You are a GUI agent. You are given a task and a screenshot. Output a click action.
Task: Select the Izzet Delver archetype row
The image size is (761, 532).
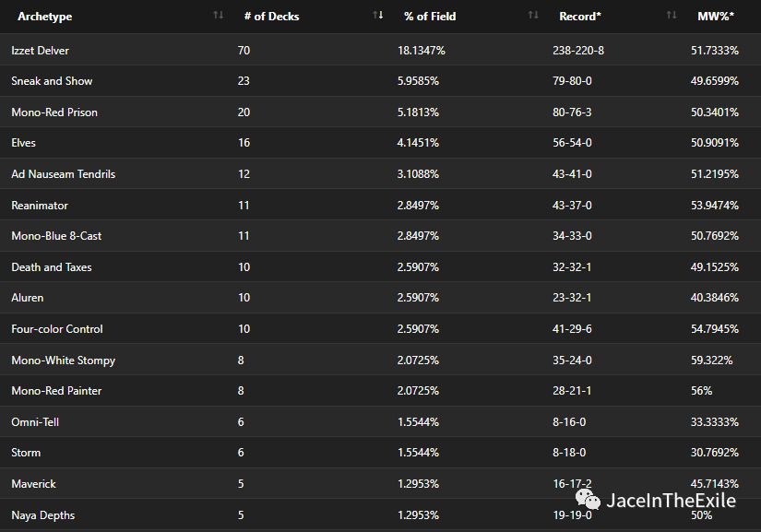[x=40, y=50]
